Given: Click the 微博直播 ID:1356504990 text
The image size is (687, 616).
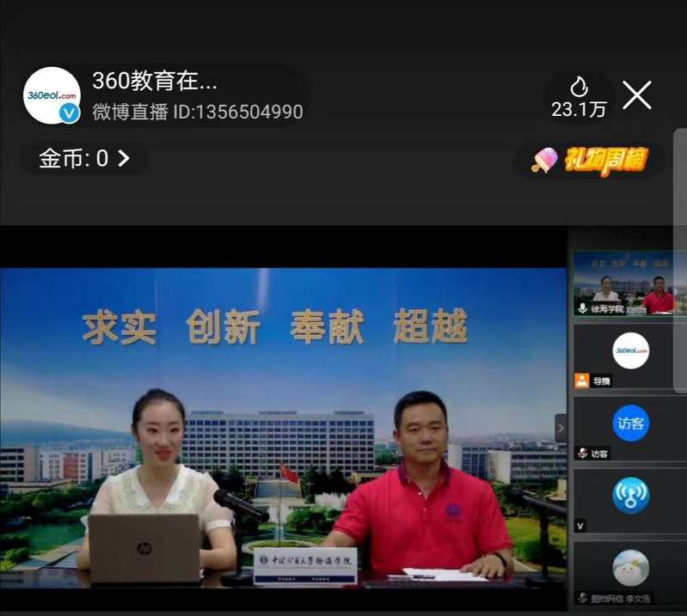Looking at the screenshot, I should (198, 113).
